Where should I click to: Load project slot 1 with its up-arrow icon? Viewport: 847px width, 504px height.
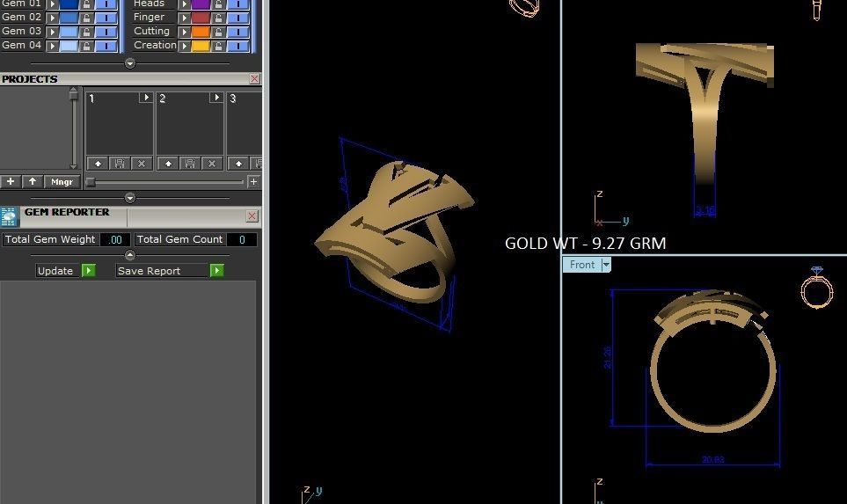click(98, 163)
